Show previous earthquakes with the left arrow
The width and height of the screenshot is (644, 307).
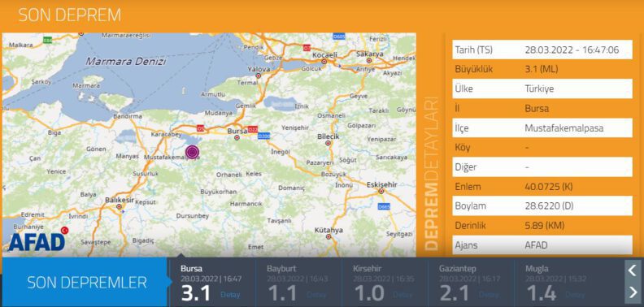click(632, 270)
